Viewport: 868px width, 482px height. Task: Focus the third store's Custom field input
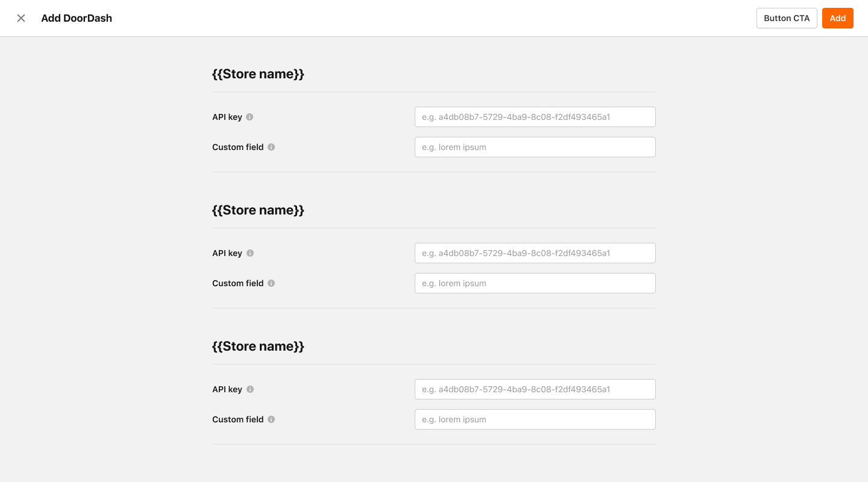(535, 419)
